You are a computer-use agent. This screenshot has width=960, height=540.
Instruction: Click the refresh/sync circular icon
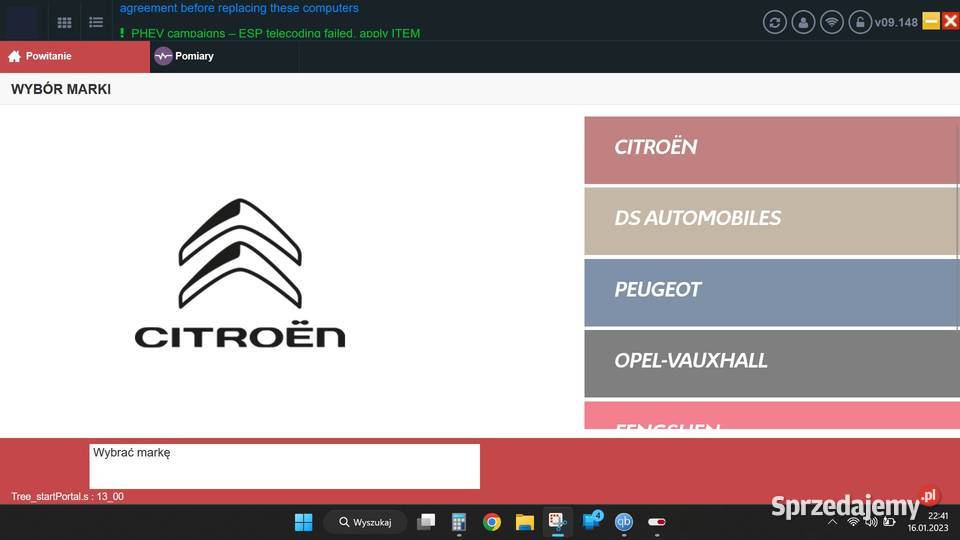(774, 23)
